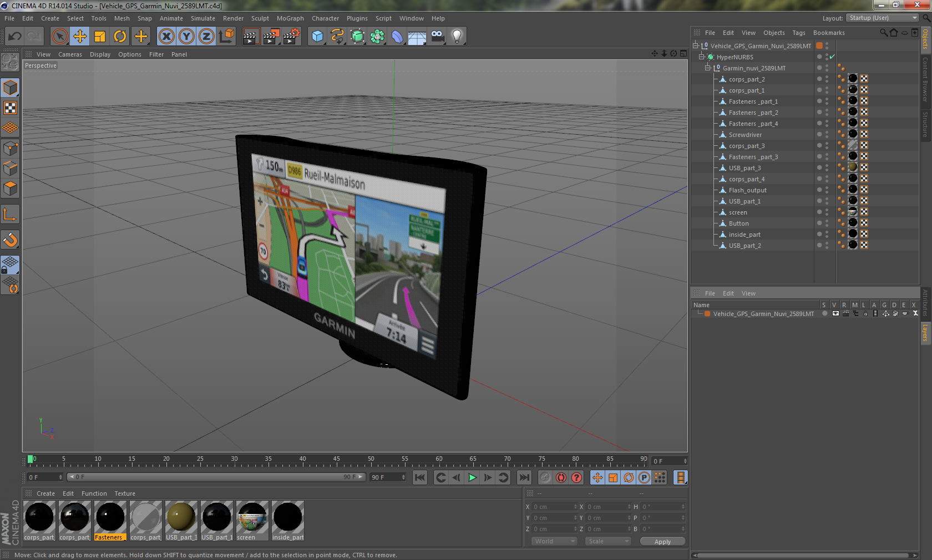The height and width of the screenshot is (560, 932).
Task: Go to end of animation
Action: tap(524, 477)
